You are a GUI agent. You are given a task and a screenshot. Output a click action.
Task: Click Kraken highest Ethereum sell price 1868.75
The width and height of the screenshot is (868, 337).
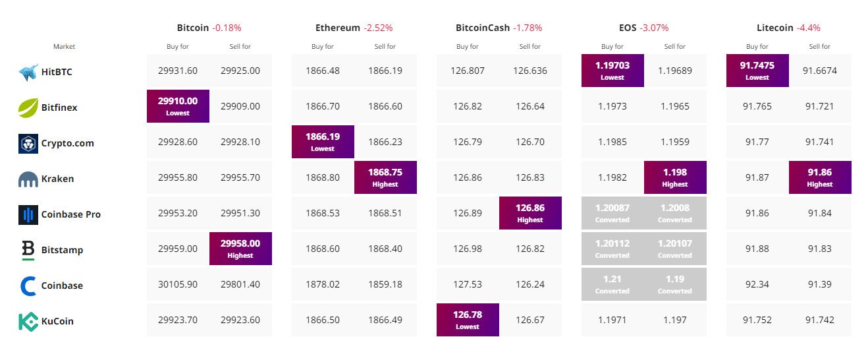point(385,177)
